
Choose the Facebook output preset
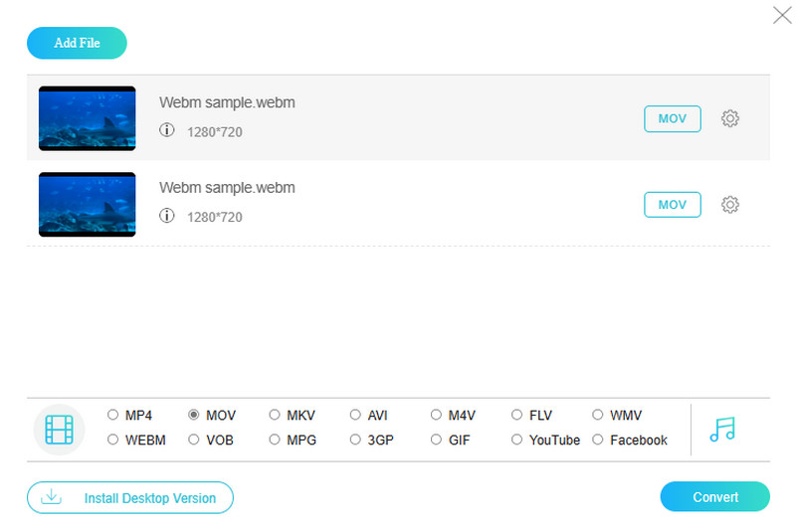(x=598, y=440)
